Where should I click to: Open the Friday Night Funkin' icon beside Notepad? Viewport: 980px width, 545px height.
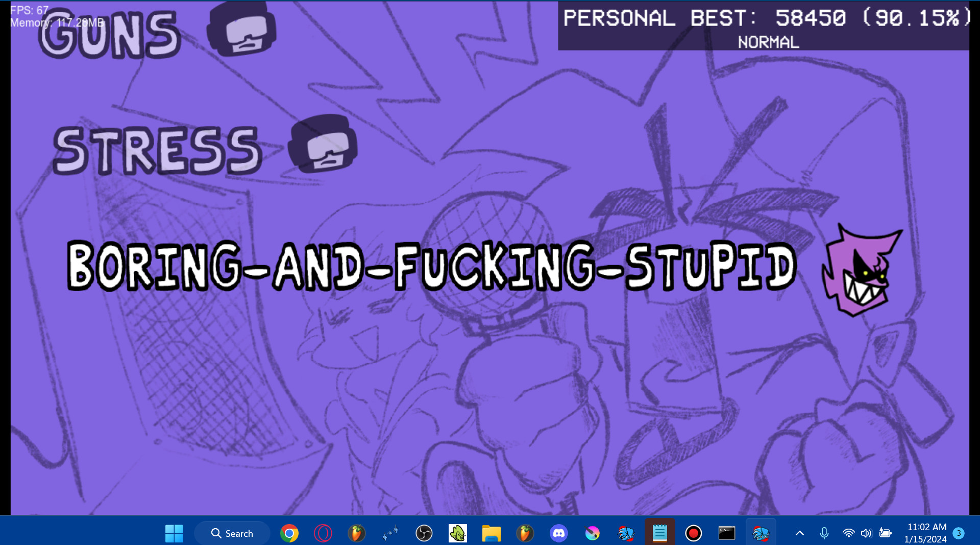pos(626,533)
